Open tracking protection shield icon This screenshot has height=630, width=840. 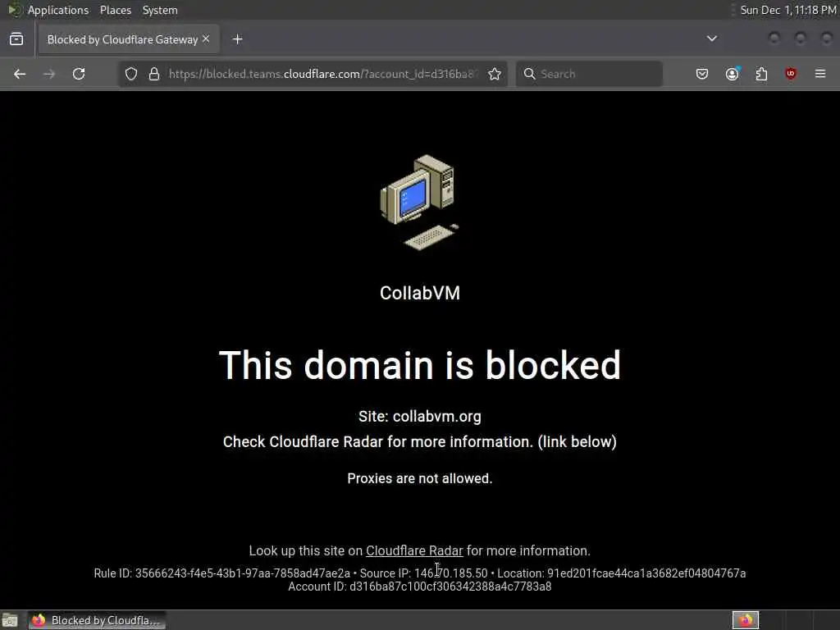[131, 74]
